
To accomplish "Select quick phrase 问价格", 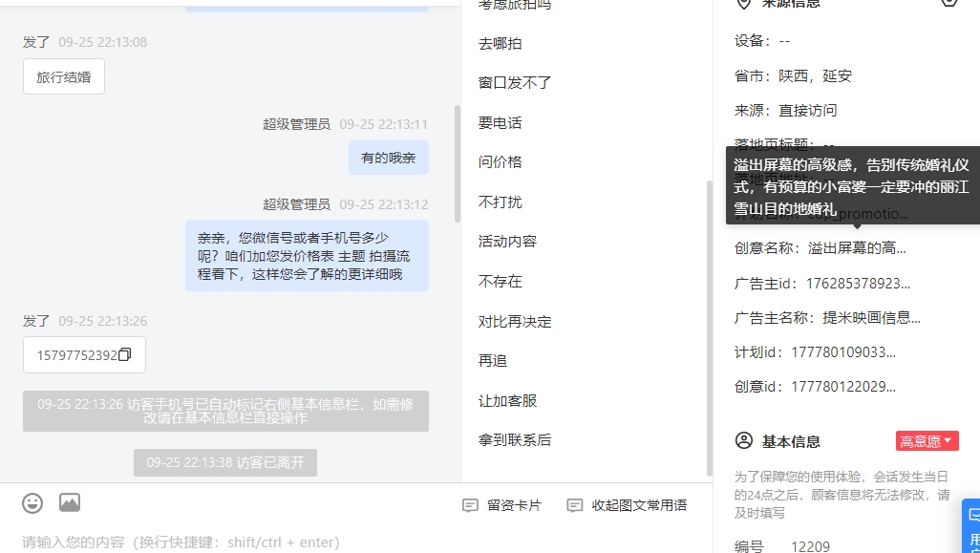I will coord(500,161).
